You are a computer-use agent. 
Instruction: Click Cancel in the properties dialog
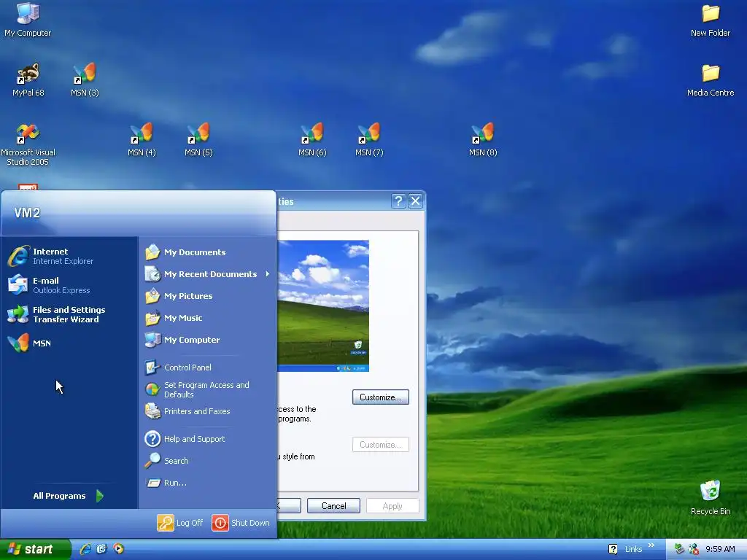(333, 506)
